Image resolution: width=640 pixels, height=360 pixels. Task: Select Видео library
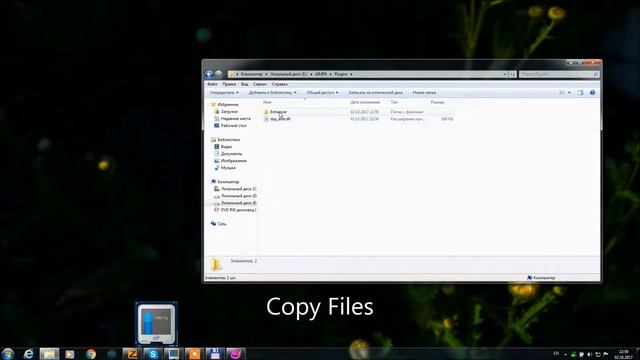tap(226, 147)
